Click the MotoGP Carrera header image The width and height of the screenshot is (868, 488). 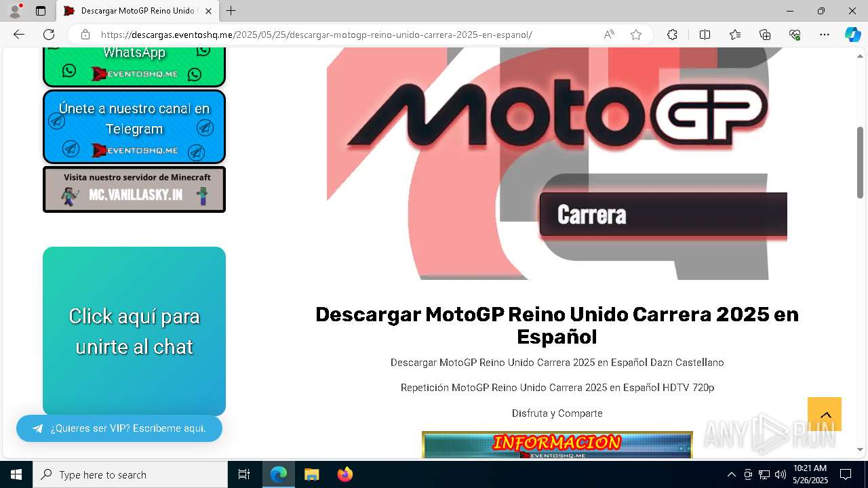coord(557,163)
